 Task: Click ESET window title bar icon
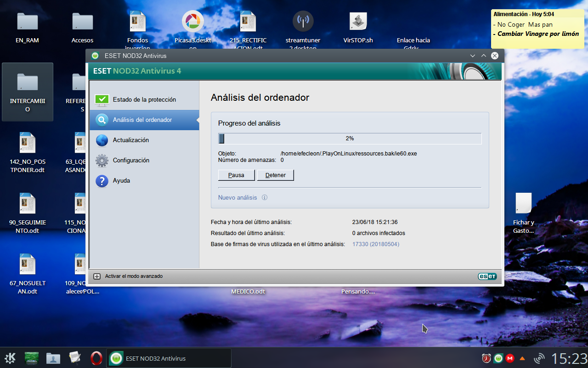[95, 56]
